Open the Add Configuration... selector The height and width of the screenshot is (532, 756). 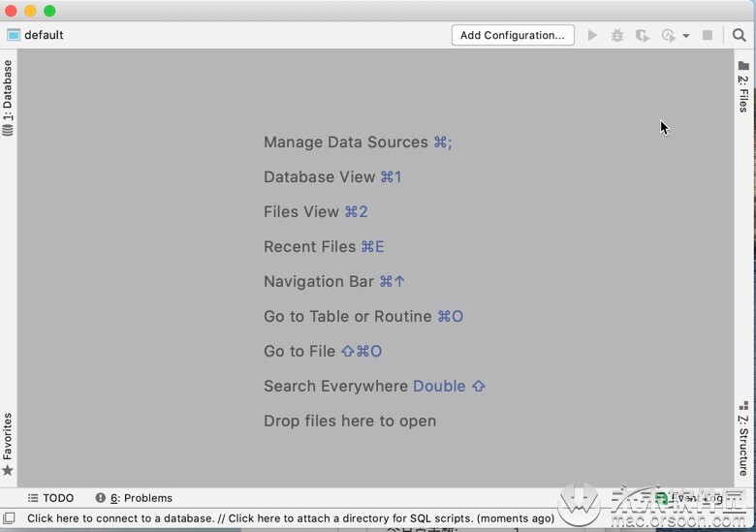tap(513, 35)
